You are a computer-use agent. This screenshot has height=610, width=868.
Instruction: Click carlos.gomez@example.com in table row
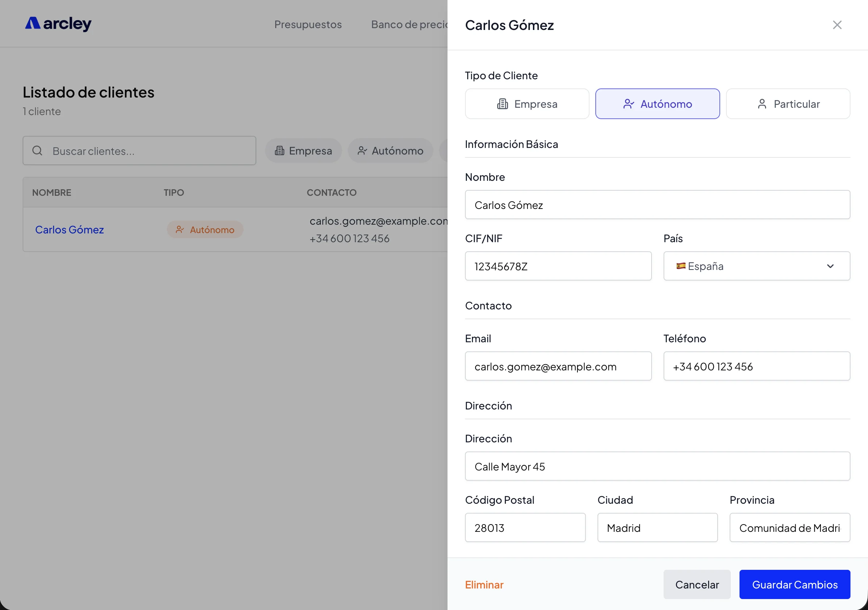coord(379,221)
